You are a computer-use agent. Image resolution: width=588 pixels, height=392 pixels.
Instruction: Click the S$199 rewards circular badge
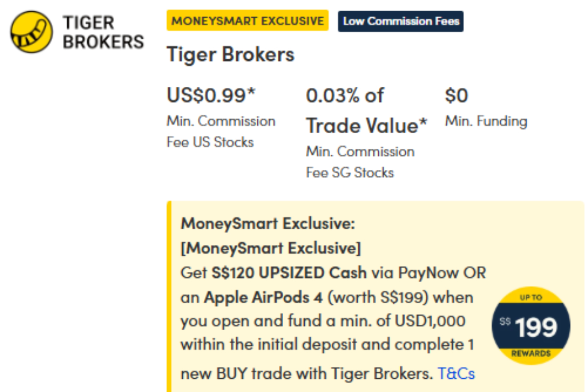point(531,326)
